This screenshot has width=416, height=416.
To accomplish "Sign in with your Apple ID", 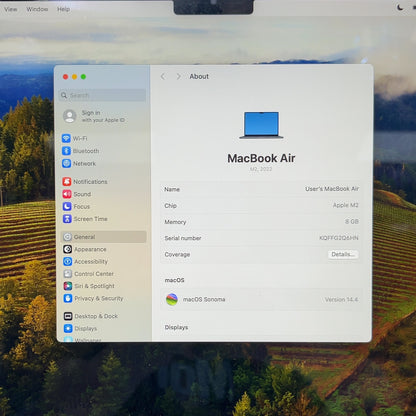I will tap(94, 116).
